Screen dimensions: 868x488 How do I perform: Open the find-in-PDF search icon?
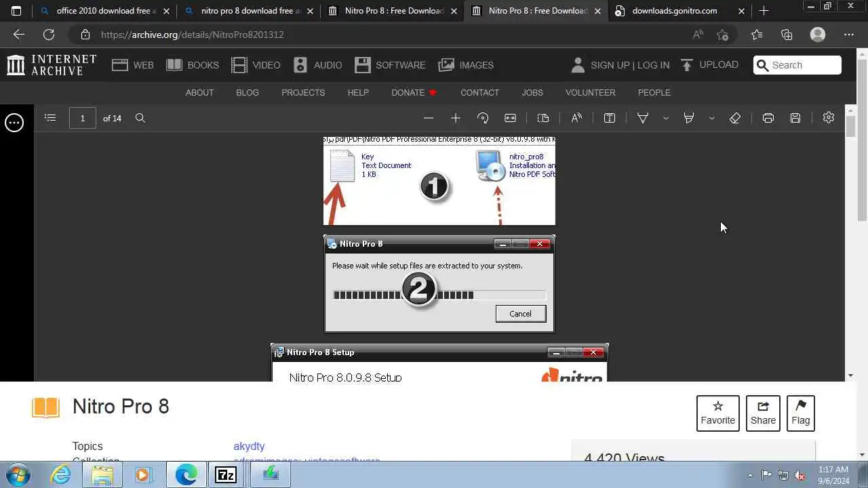coord(140,118)
